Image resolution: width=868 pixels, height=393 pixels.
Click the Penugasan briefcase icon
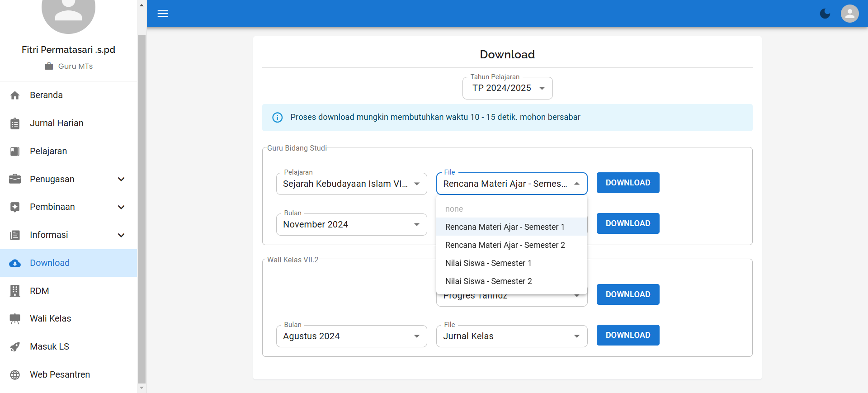coord(15,179)
